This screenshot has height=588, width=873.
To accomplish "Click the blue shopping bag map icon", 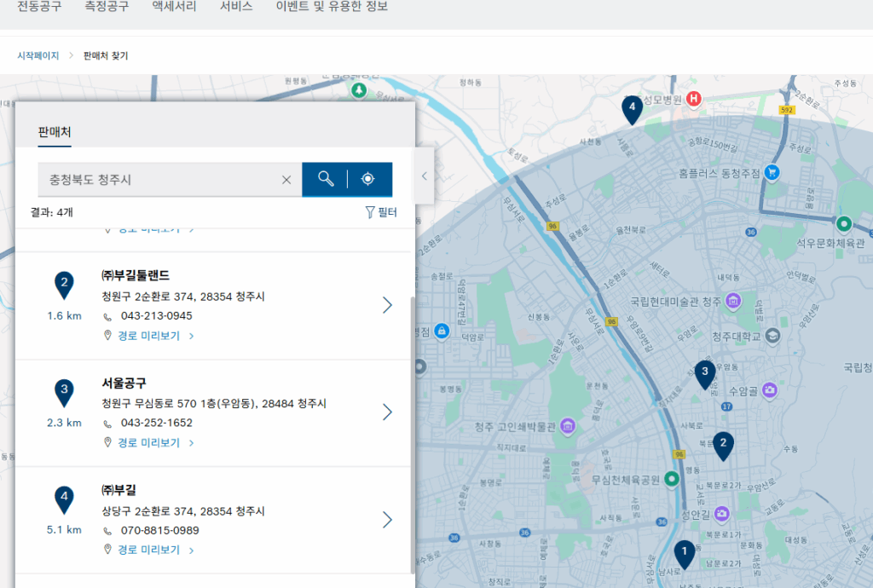I will (442, 331).
